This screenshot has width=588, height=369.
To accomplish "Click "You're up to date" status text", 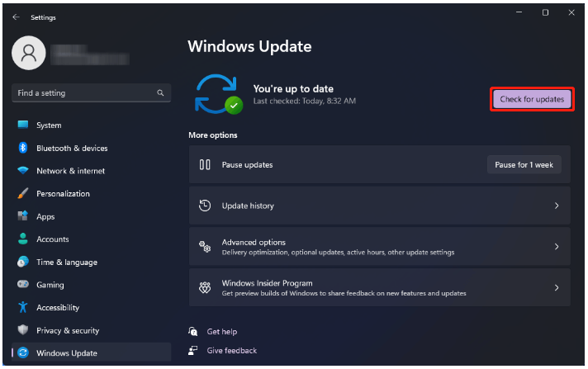I will click(293, 89).
